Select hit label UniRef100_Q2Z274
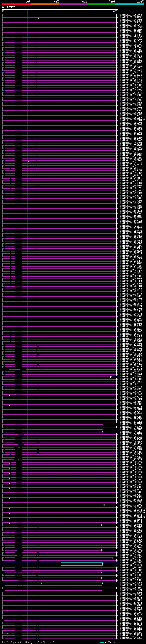 click(x=131, y=406)
